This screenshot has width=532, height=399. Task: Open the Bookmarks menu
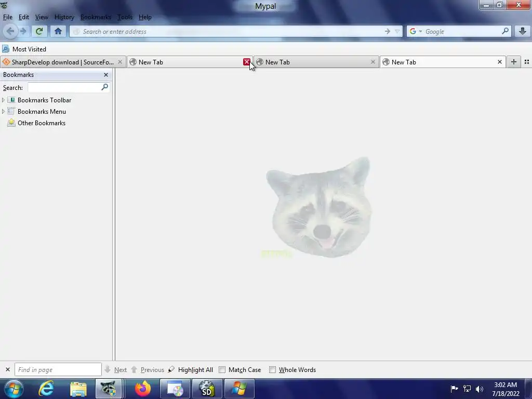tap(96, 17)
